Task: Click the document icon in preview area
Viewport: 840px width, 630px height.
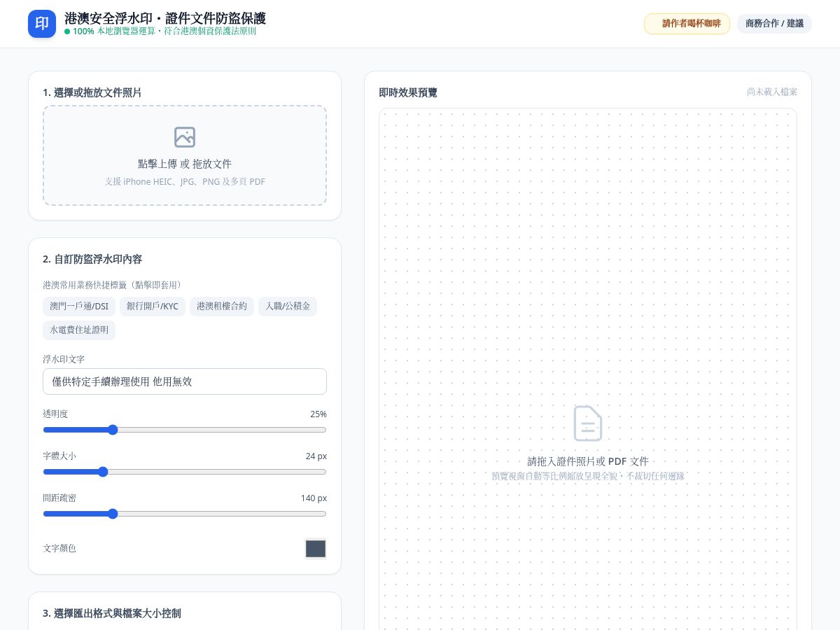Action: point(588,423)
